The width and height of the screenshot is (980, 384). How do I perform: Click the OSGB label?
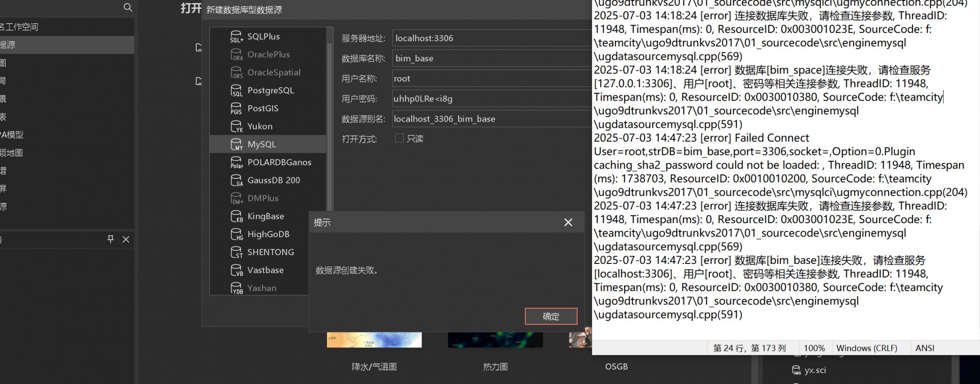[x=616, y=366]
